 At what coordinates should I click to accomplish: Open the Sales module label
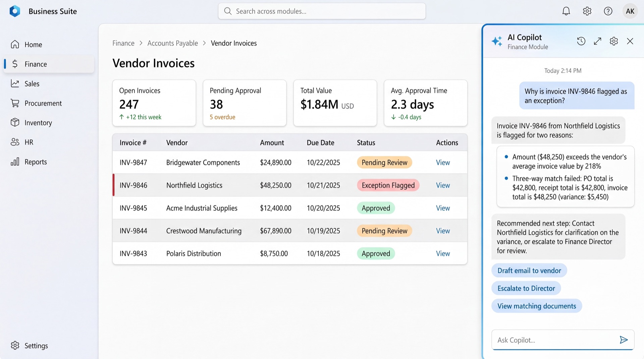click(32, 84)
